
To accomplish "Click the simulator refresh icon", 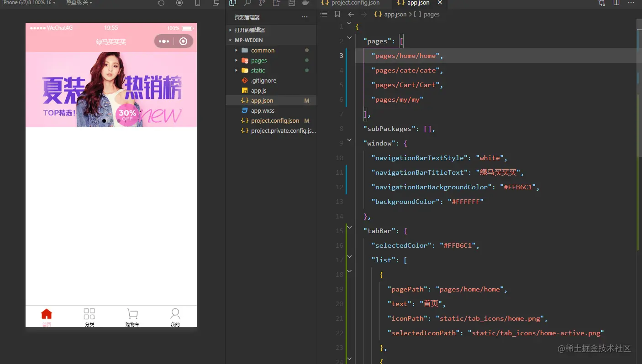I will pos(161,3).
